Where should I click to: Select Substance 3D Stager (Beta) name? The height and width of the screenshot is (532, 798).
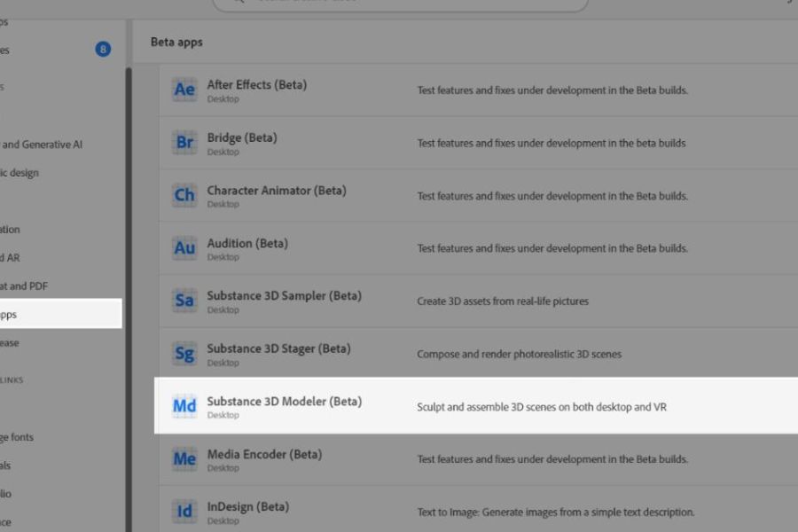point(278,348)
